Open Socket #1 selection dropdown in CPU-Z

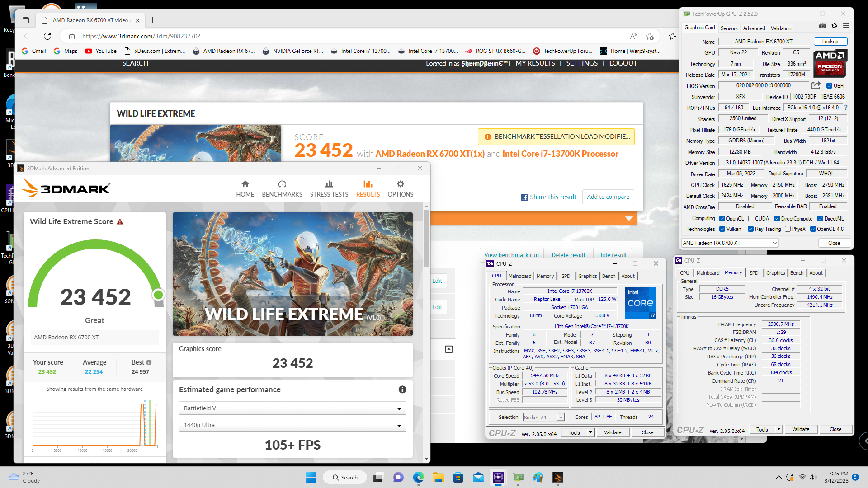point(543,417)
